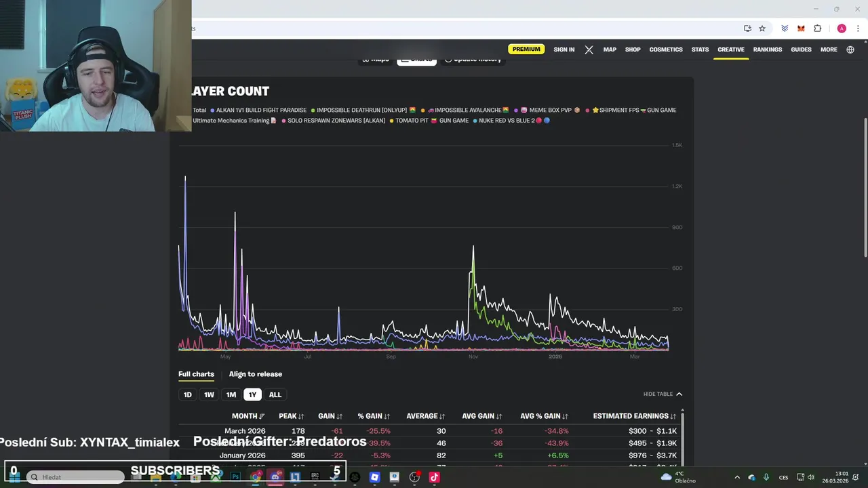The image size is (868, 488).
Task: Select the ALL time range
Action: point(275,394)
